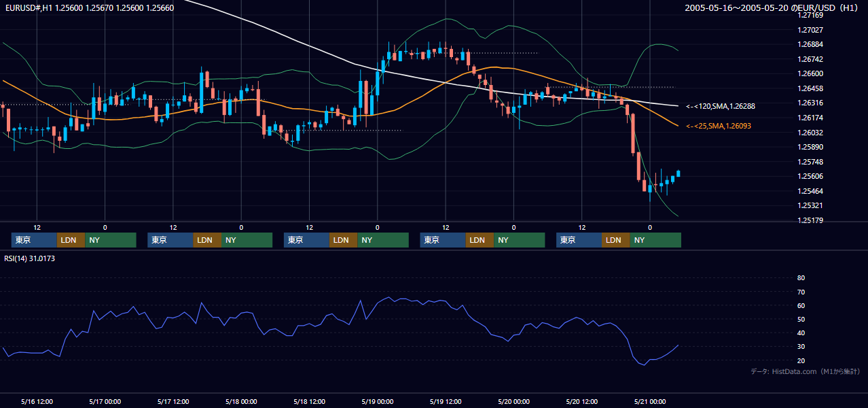The image size is (868, 408).
Task: Click the rightmost NY session block
Action: pos(655,240)
